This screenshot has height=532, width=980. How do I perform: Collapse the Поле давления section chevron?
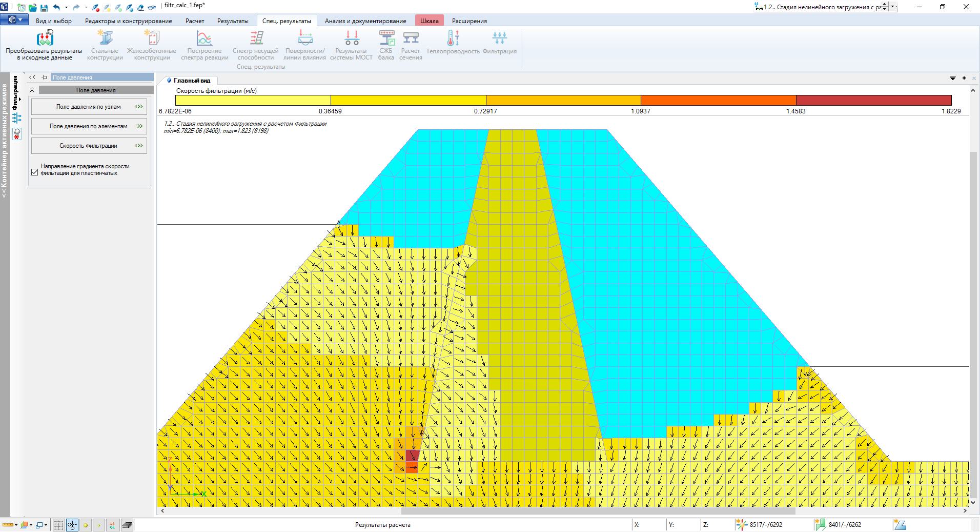32,90
